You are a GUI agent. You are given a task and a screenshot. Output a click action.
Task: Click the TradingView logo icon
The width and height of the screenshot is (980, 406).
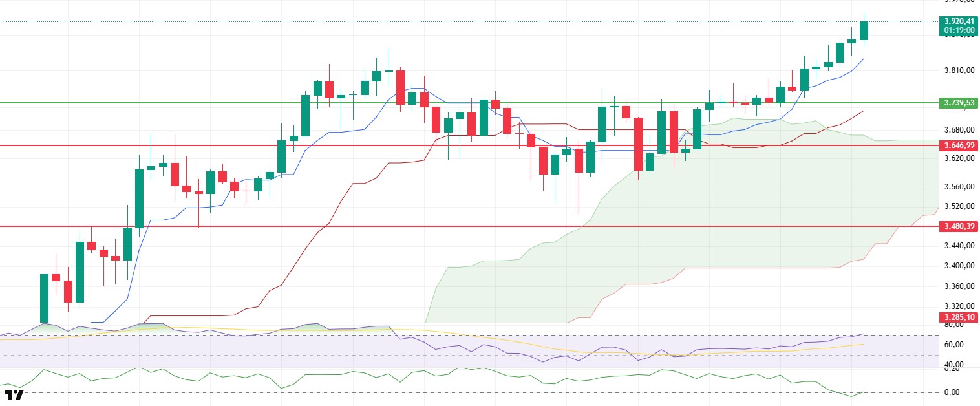pyautogui.click(x=14, y=394)
